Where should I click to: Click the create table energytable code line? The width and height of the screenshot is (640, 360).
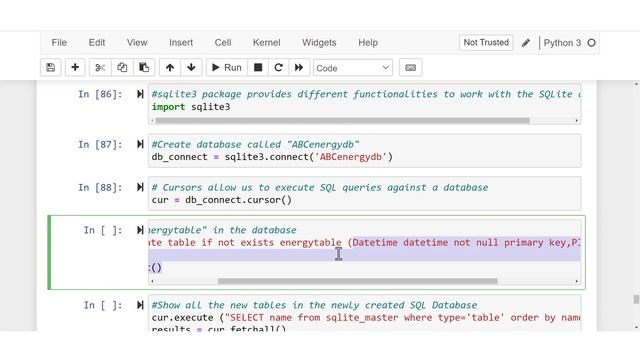(x=364, y=243)
